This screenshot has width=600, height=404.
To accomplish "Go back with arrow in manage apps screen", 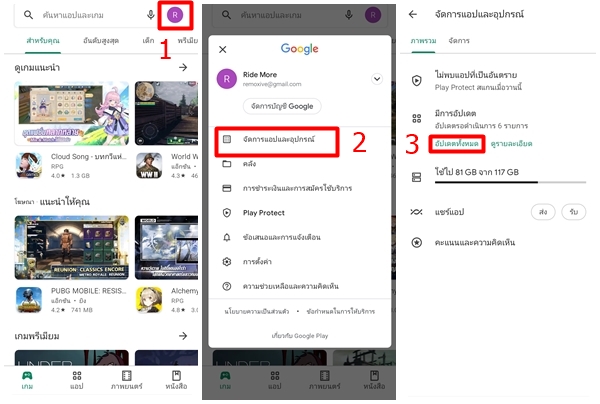I will (x=412, y=15).
